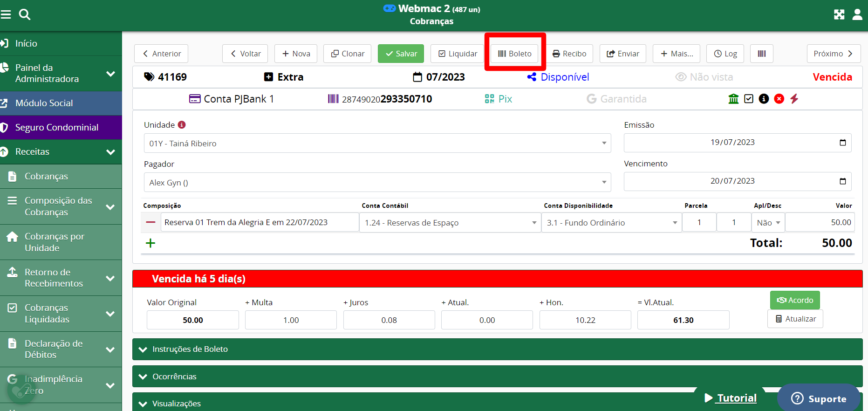Click the green bank building icon

pos(733,99)
